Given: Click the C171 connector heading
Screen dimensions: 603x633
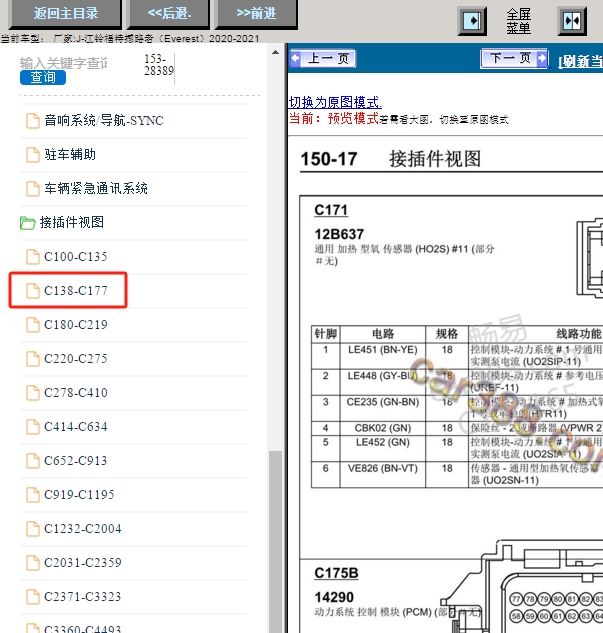Looking at the screenshot, I should [331, 210].
